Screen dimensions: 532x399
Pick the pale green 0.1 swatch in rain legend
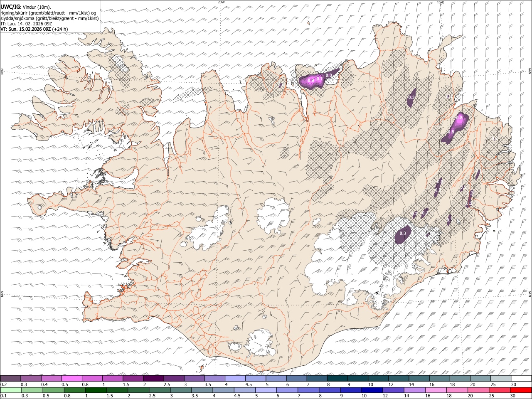(x=11, y=390)
